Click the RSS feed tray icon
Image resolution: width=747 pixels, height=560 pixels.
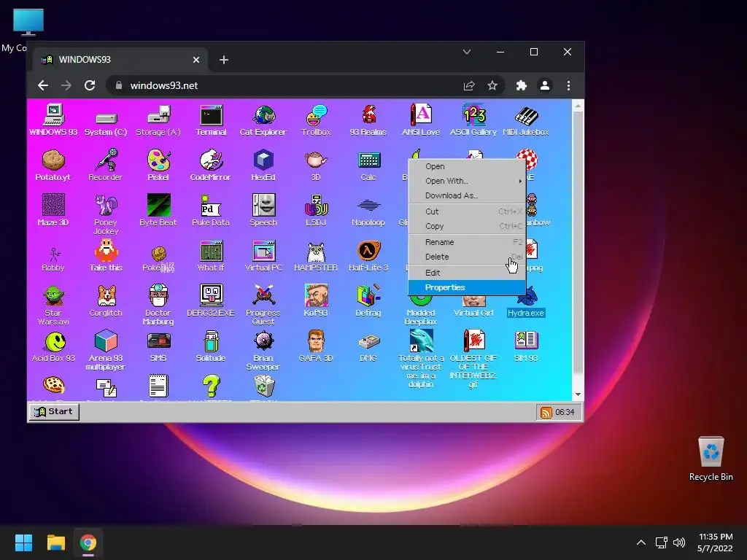pos(546,413)
